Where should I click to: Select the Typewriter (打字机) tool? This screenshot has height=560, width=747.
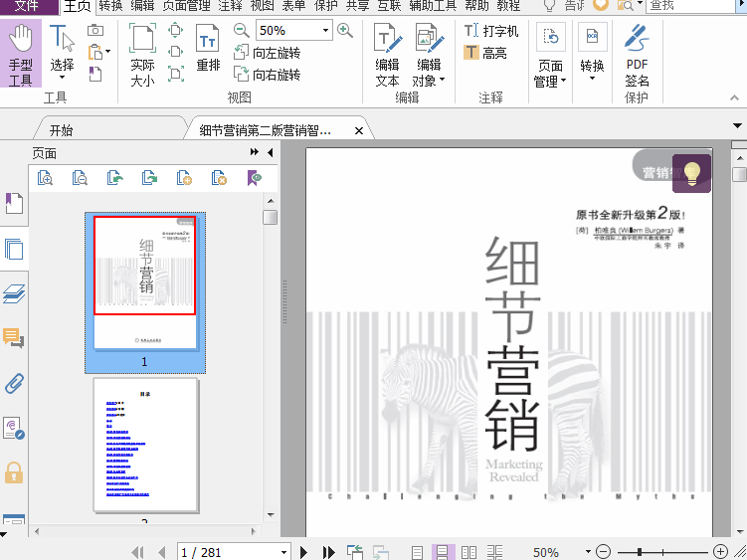click(x=491, y=31)
